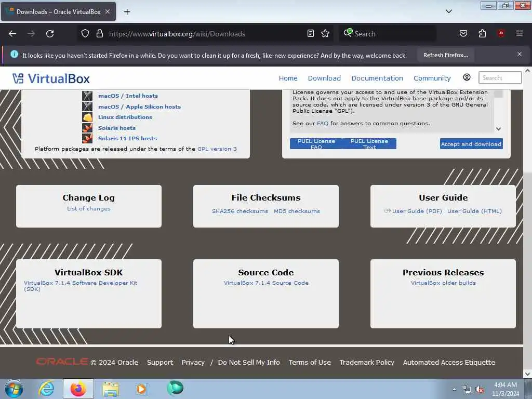Open the FAQ link in license text
Screen dimensions: 532x399
pyautogui.click(x=323, y=124)
